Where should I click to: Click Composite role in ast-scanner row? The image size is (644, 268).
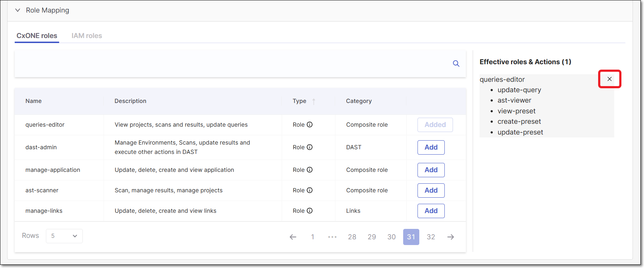367,190
